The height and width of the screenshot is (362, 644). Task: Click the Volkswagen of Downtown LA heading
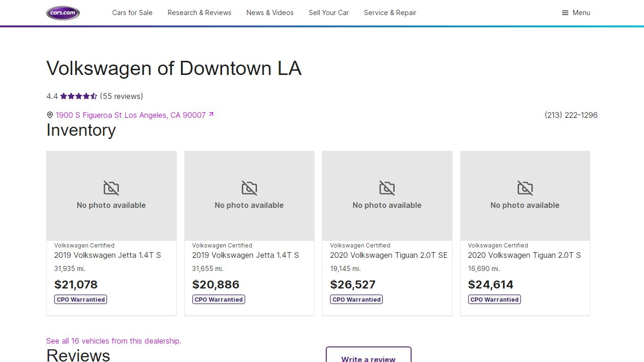pos(174,68)
